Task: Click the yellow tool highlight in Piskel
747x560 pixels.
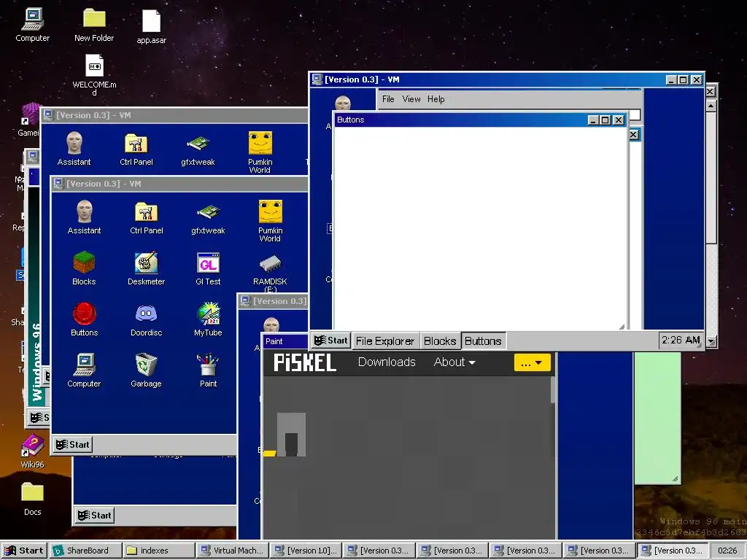Action: [x=270, y=453]
